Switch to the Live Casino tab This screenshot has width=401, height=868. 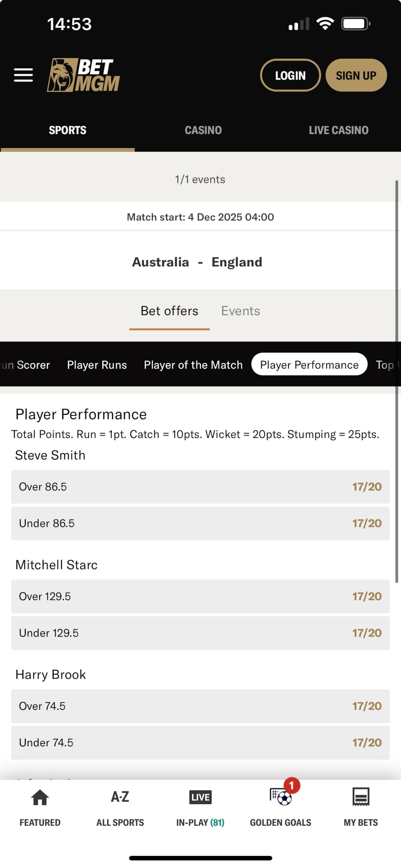[x=338, y=130]
